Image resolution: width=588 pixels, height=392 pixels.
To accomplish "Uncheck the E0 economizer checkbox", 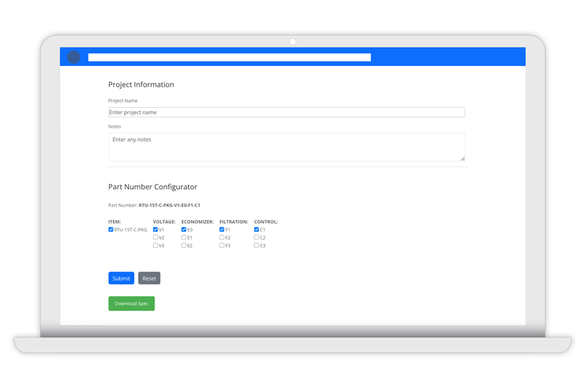I will tap(184, 230).
